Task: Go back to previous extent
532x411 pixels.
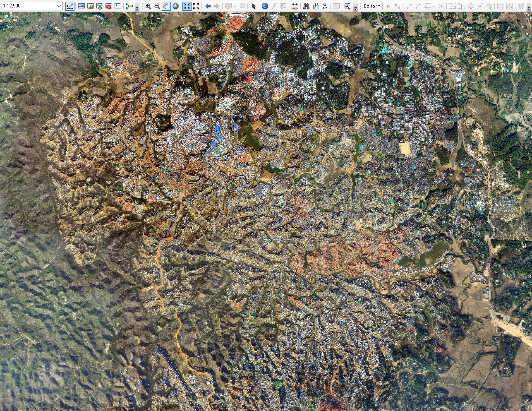Action: [207, 6]
